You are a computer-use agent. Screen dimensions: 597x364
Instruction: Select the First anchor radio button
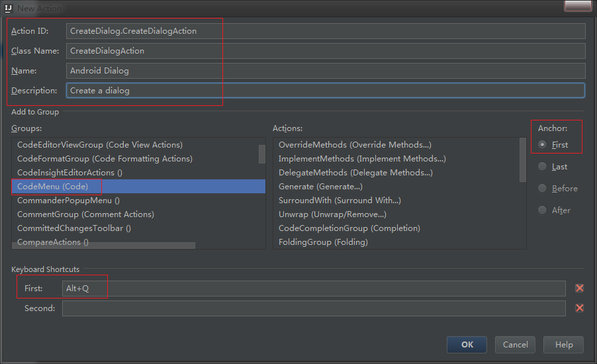(x=543, y=144)
